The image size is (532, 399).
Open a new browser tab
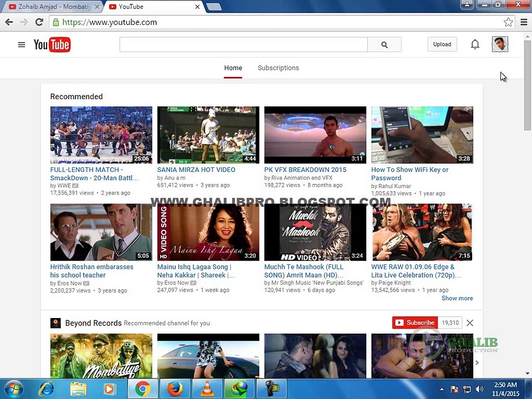click(x=214, y=7)
